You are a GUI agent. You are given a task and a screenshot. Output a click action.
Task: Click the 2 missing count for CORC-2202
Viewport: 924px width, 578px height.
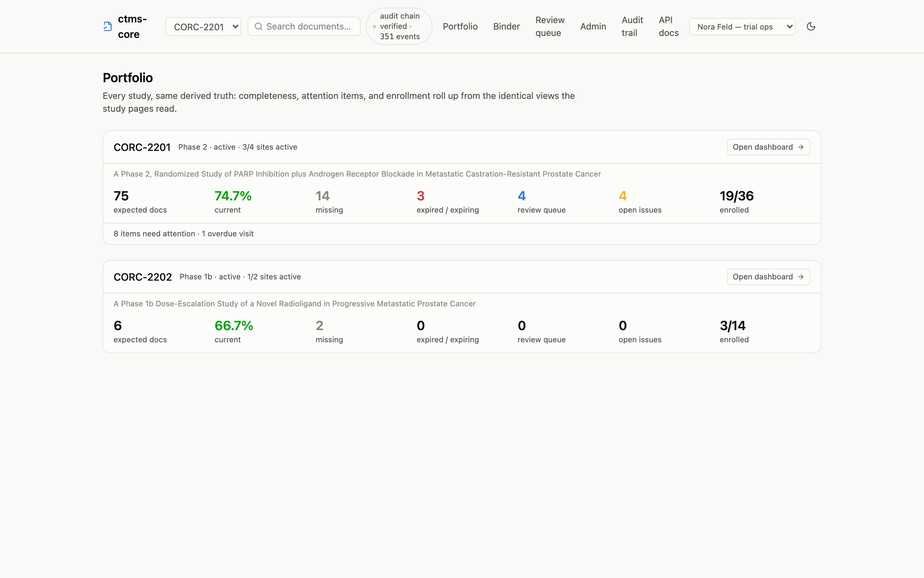(320, 326)
